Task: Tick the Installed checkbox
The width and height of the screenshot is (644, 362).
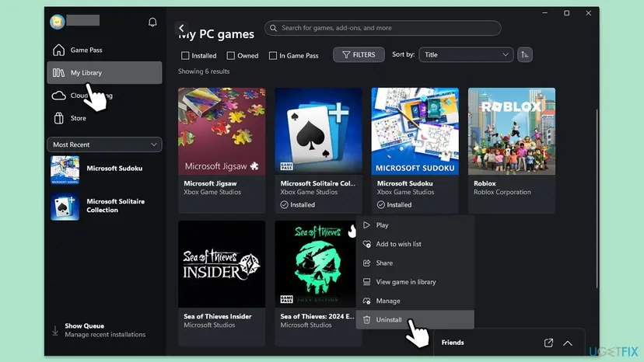Action: (185, 55)
